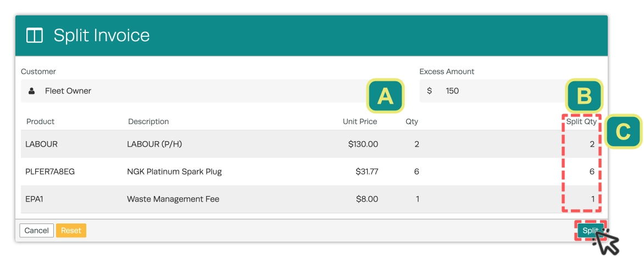Click the Customer field label
Screen dimensions: 644x257
[x=38, y=71]
